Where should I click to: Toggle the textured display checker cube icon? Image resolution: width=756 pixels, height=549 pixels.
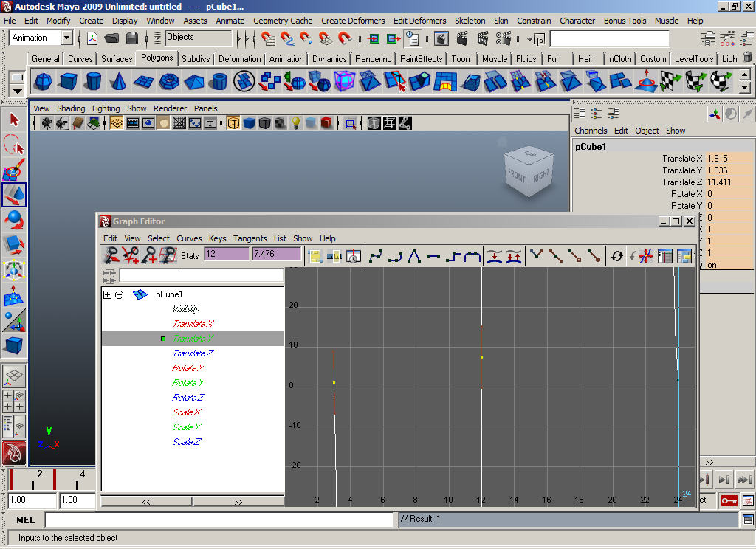280,123
